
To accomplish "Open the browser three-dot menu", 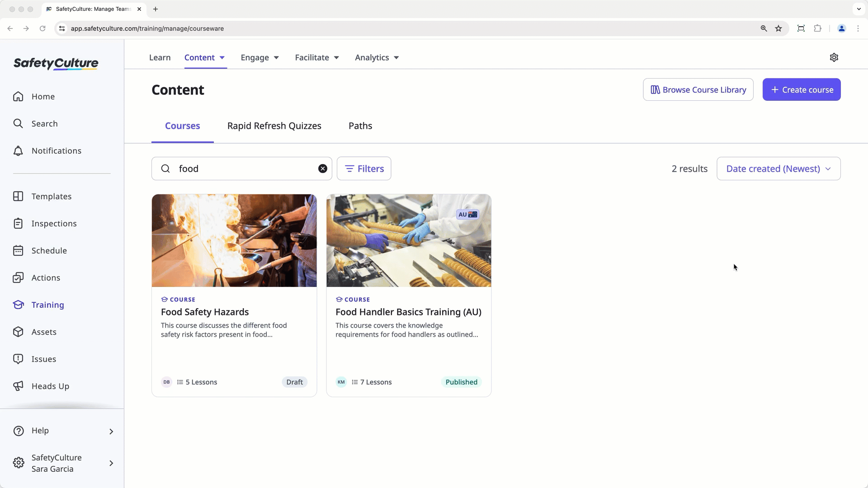I will (x=858, y=28).
